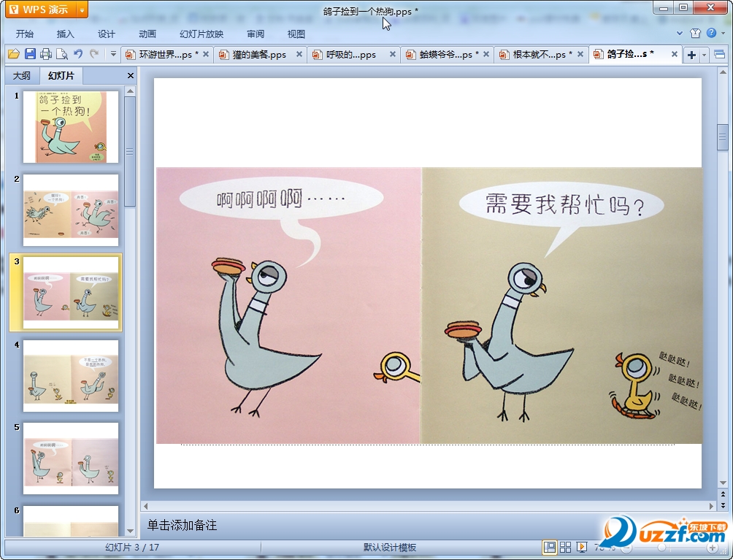Open the 幻灯片放映 menu
733x560 pixels.
(202, 34)
